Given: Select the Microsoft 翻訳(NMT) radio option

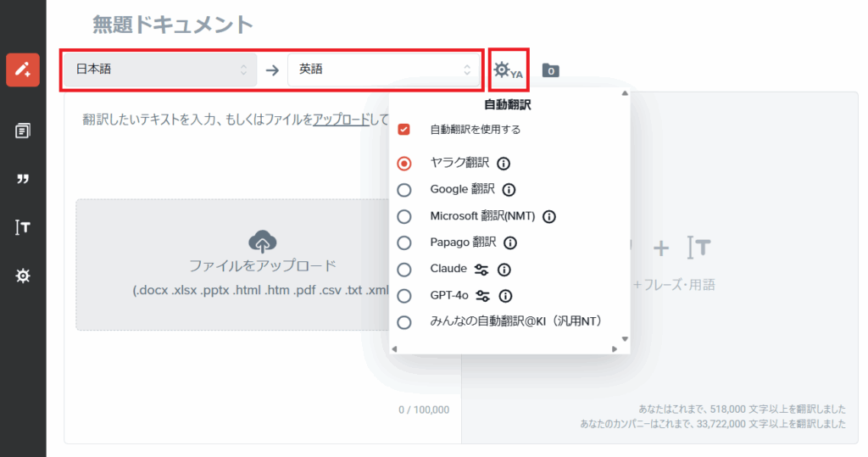Looking at the screenshot, I should (x=404, y=216).
